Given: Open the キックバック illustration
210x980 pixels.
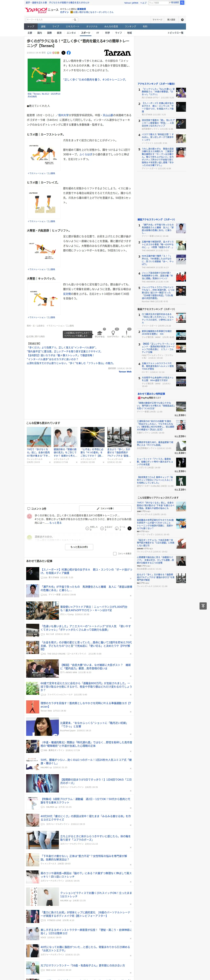Looking at the screenshot, I should pyautogui.click(x=44, y=298).
